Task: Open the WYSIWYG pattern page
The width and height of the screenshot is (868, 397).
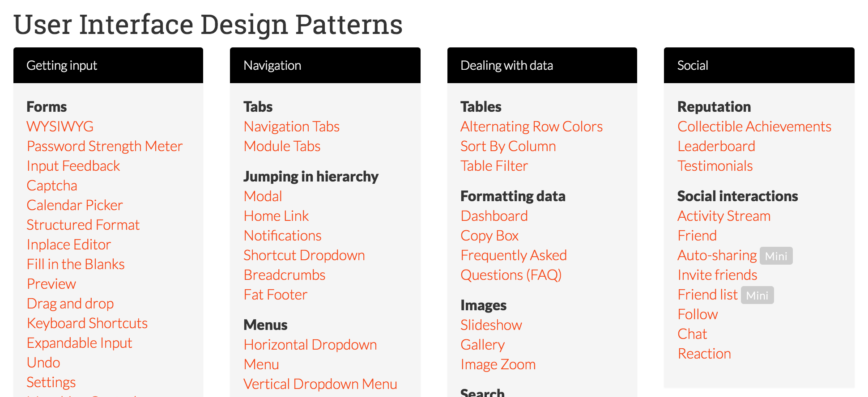Action: click(x=60, y=127)
